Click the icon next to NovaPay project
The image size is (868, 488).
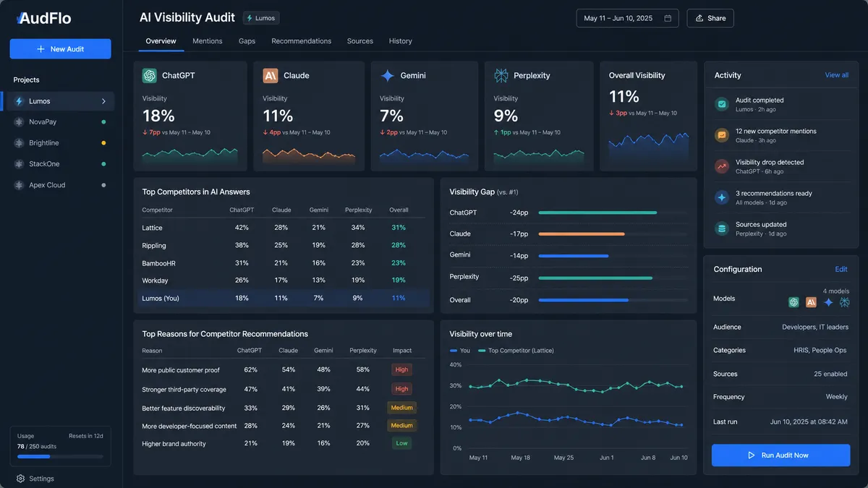point(20,122)
